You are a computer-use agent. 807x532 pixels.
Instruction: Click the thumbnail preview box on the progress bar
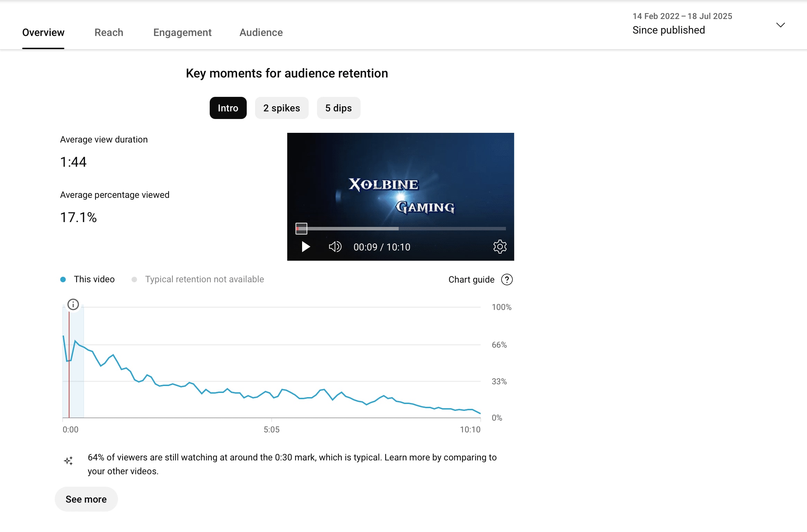[x=301, y=228]
